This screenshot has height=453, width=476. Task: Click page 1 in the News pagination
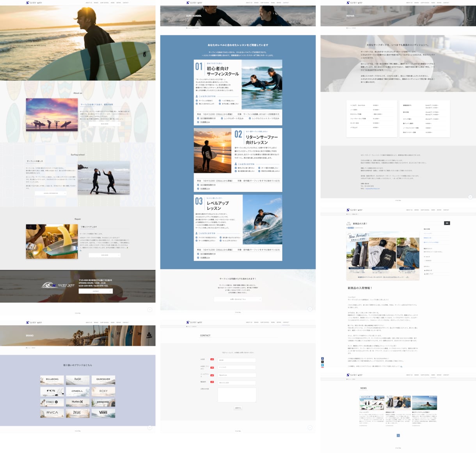click(398, 435)
